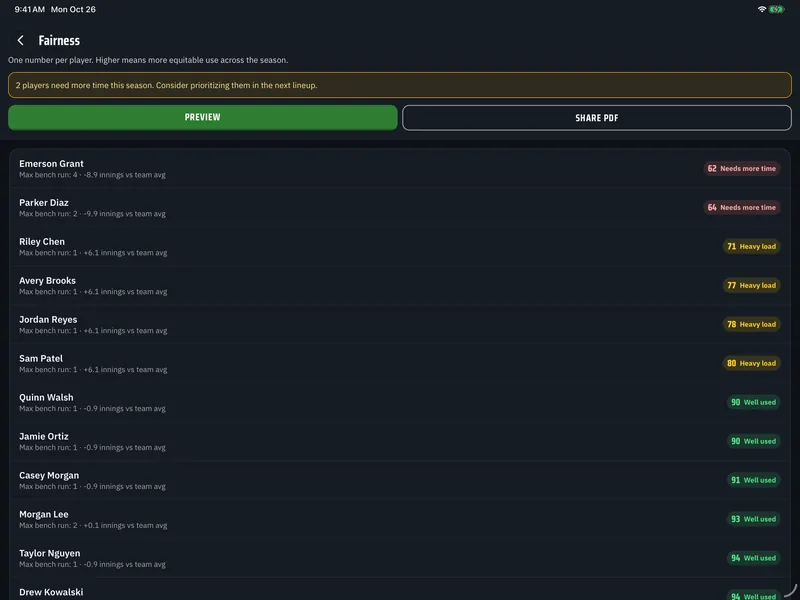Click the SHARE PDF button
Screen dimensions: 800x600
tap(597, 118)
